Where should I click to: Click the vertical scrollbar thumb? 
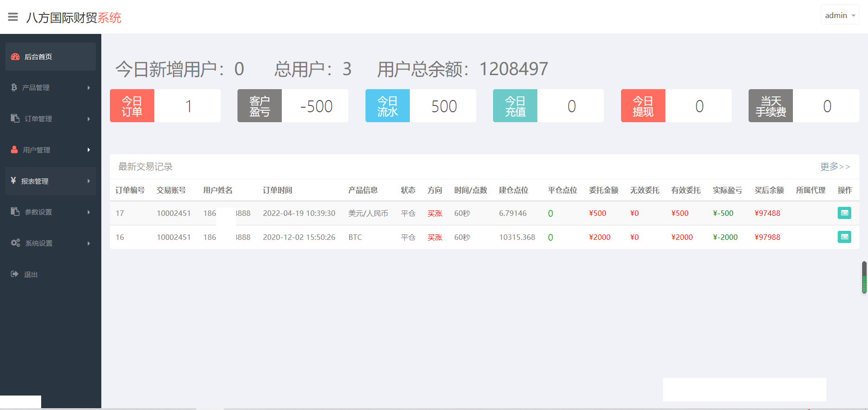coord(864,277)
